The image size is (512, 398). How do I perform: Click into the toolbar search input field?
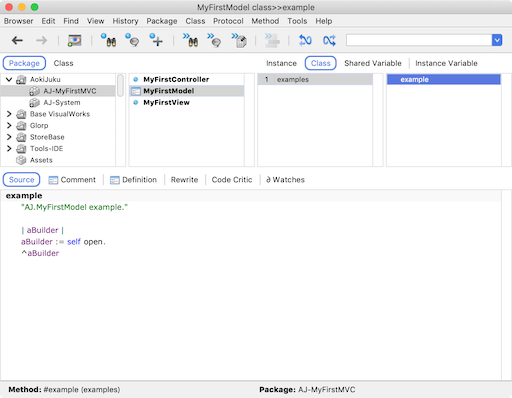click(419, 40)
